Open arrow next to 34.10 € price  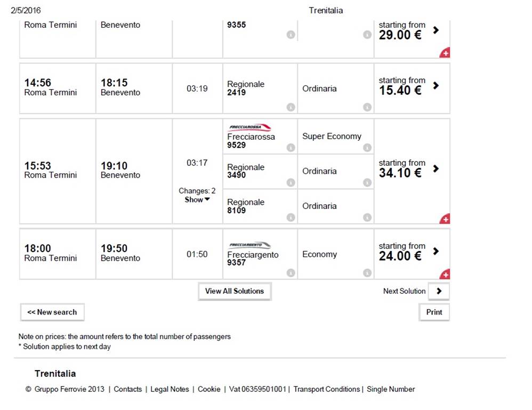click(x=436, y=168)
